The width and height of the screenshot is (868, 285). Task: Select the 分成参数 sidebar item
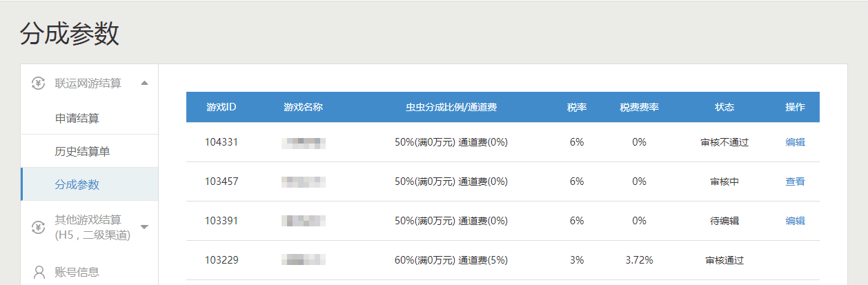[x=90, y=184]
